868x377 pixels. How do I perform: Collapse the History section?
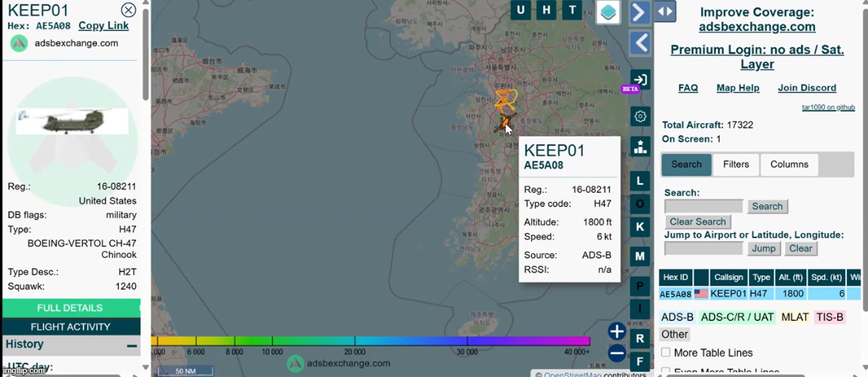point(132,345)
